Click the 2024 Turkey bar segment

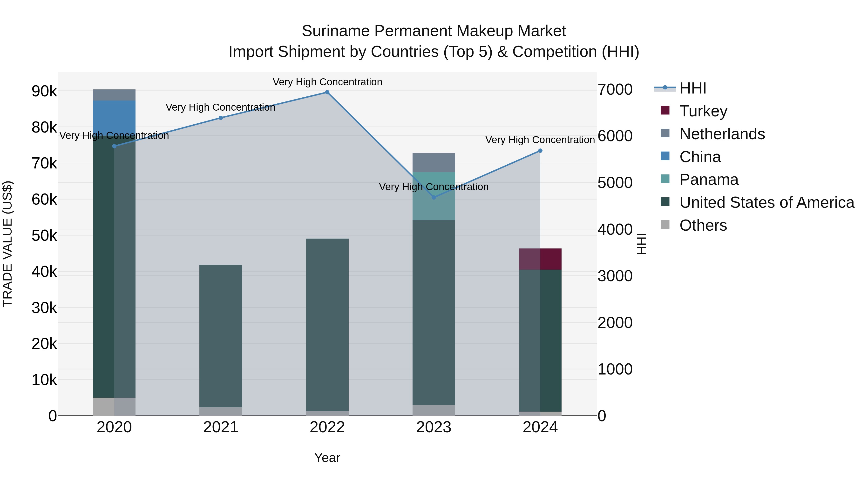pos(540,259)
